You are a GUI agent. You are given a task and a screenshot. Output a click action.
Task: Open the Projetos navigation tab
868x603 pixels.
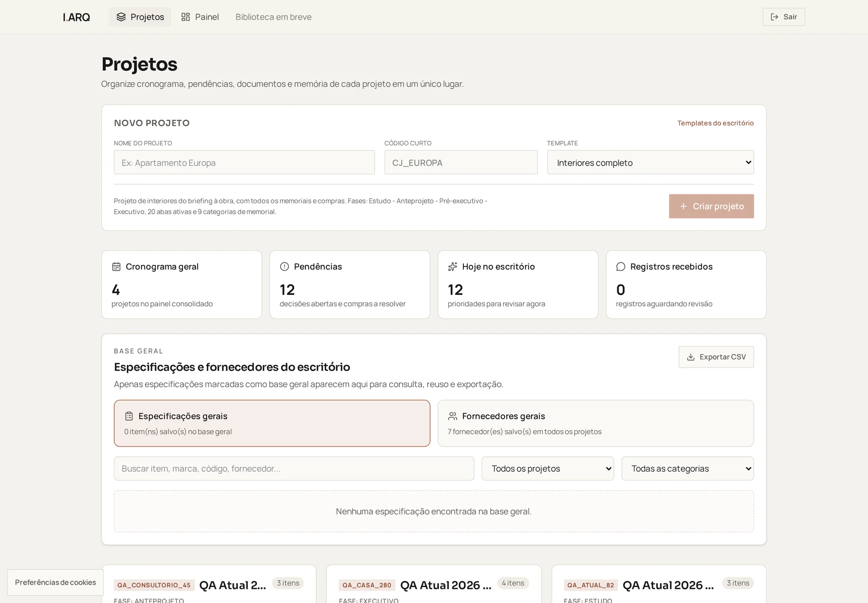pyautogui.click(x=140, y=17)
